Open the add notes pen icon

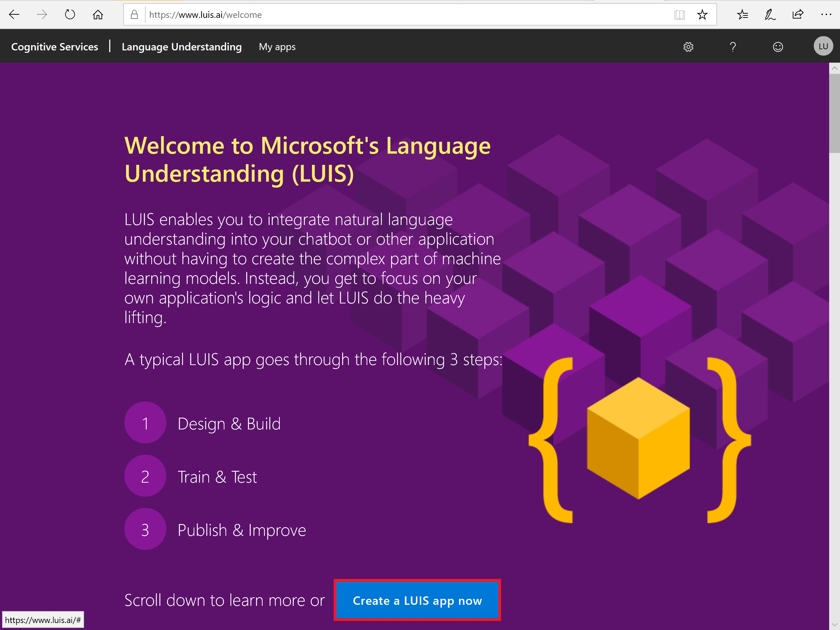tap(770, 15)
